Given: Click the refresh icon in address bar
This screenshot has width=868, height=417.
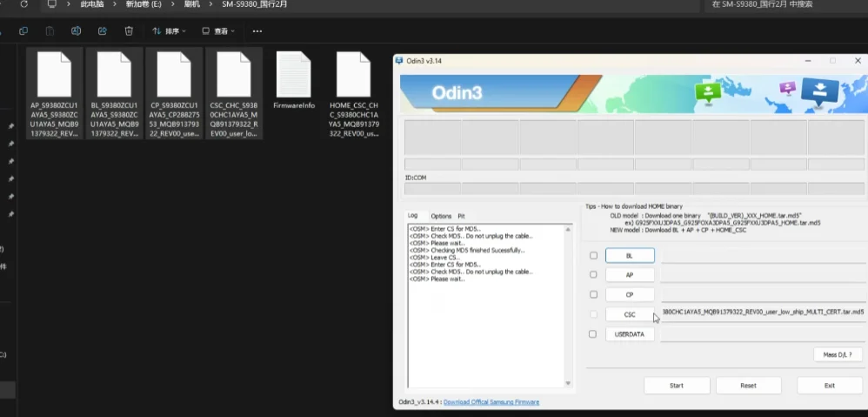Looking at the screenshot, I should tap(23, 4).
